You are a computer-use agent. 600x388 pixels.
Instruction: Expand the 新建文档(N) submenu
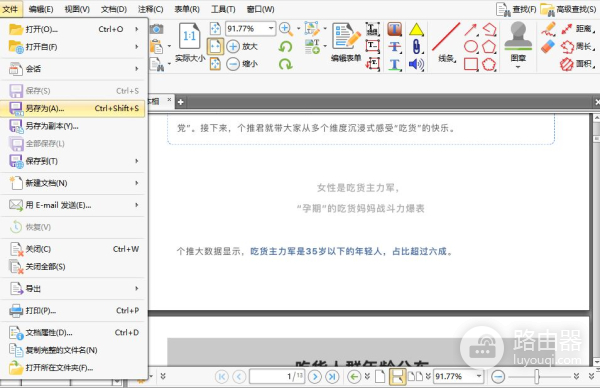click(73, 183)
